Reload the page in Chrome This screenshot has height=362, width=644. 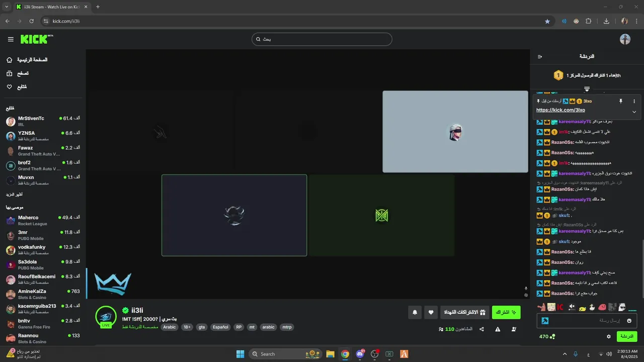(x=31, y=21)
